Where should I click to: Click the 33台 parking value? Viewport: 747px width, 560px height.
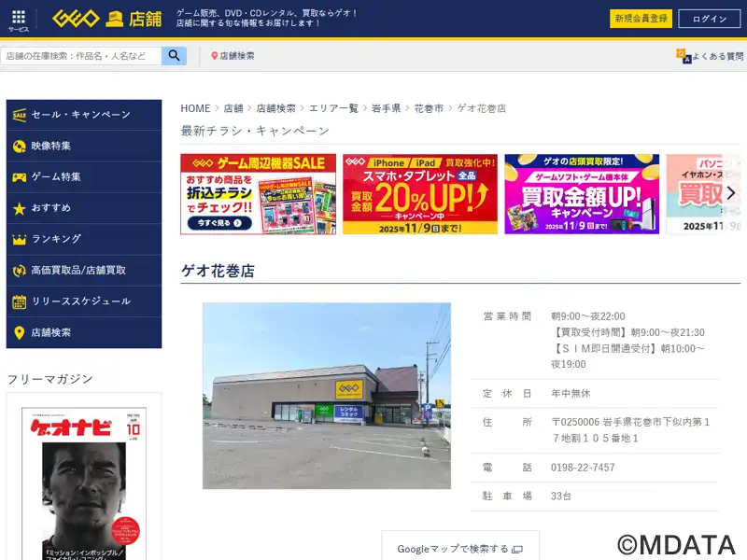click(x=561, y=497)
